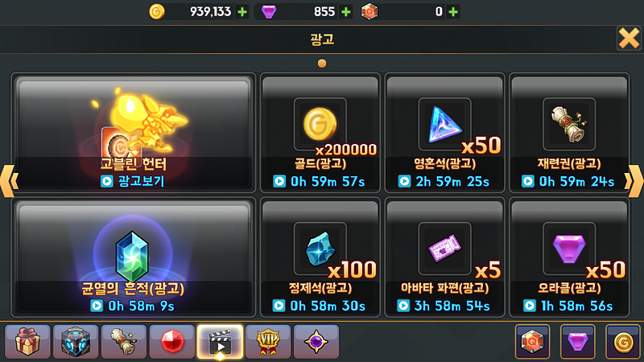644x362 pixels.
Task: Select the red ruby shop tab
Action: coord(172,341)
